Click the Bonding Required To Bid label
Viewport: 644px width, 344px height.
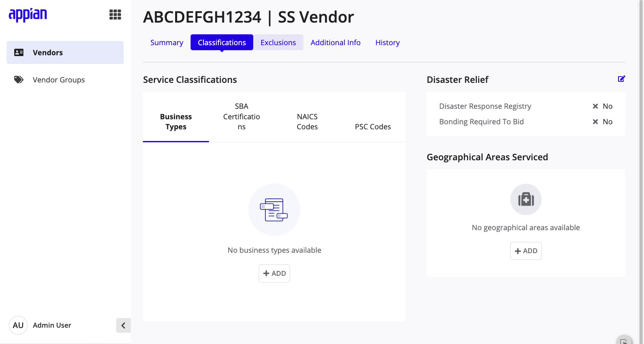(481, 122)
